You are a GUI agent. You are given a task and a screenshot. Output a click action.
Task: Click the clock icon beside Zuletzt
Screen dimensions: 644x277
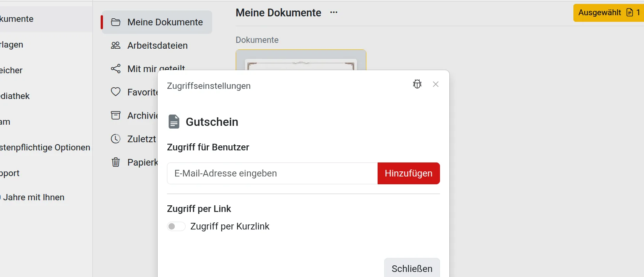(116, 139)
